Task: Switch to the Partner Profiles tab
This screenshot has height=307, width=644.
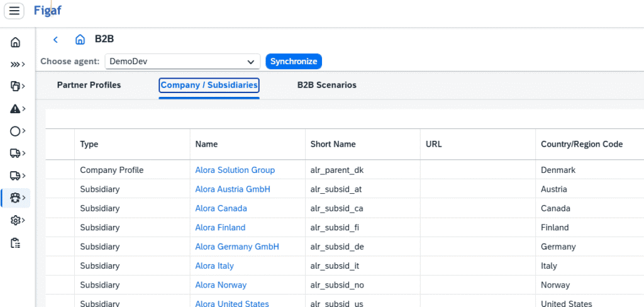Action: pyautogui.click(x=89, y=85)
